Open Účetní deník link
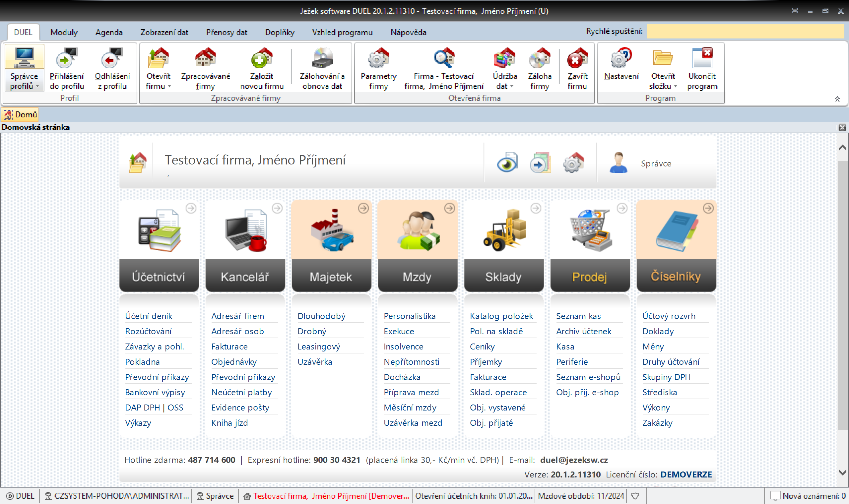This screenshot has width=849, height=504. coord(149,316)
